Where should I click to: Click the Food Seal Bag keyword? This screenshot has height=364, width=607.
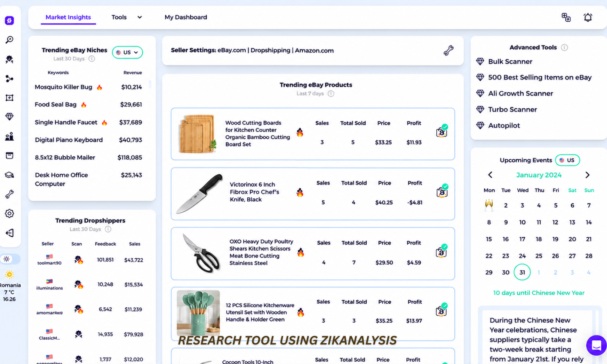(55, 105)
